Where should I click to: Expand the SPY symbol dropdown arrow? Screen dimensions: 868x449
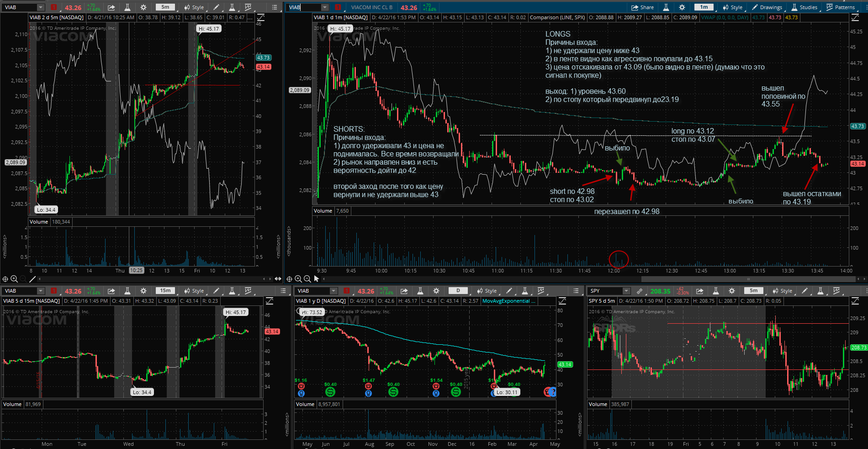tap(626, 291)
